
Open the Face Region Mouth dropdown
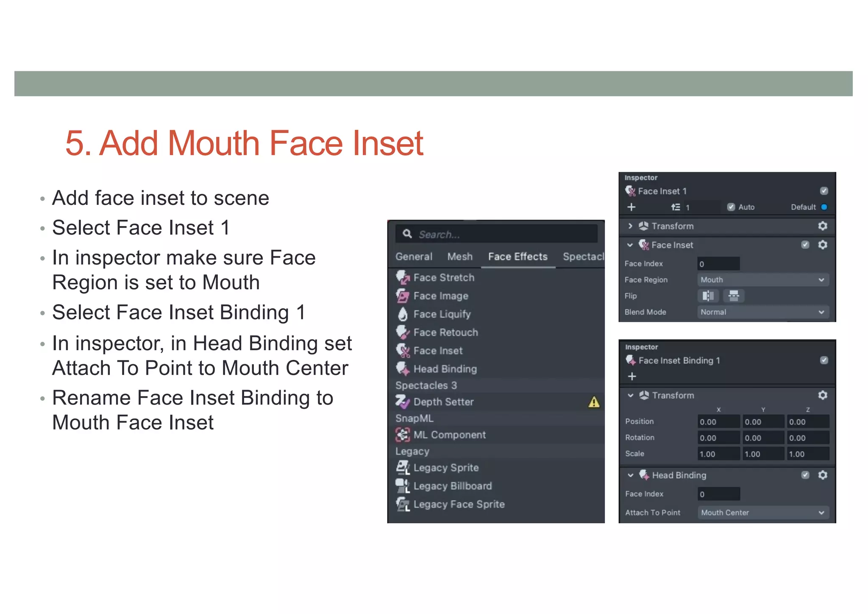pyautogui.click(x=763, y=279)
